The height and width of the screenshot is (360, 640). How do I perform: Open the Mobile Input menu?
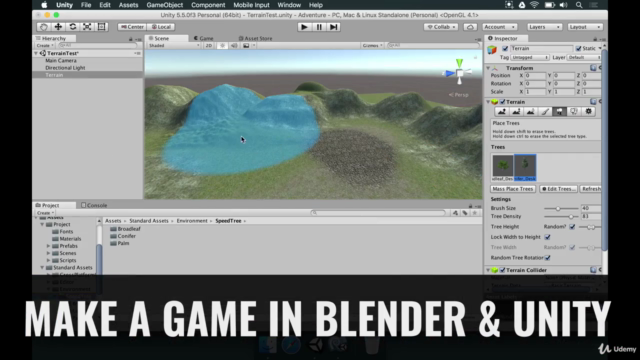251,5
